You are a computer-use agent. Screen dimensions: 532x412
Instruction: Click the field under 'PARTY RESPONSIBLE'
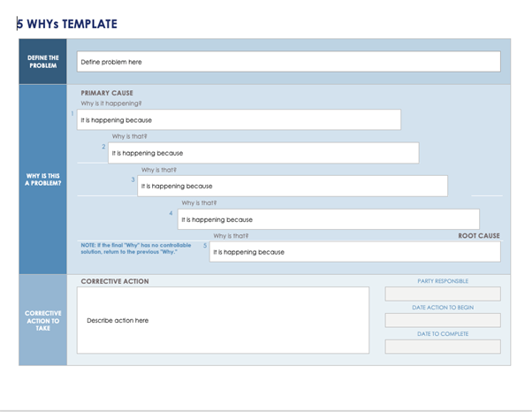[443, 294]
